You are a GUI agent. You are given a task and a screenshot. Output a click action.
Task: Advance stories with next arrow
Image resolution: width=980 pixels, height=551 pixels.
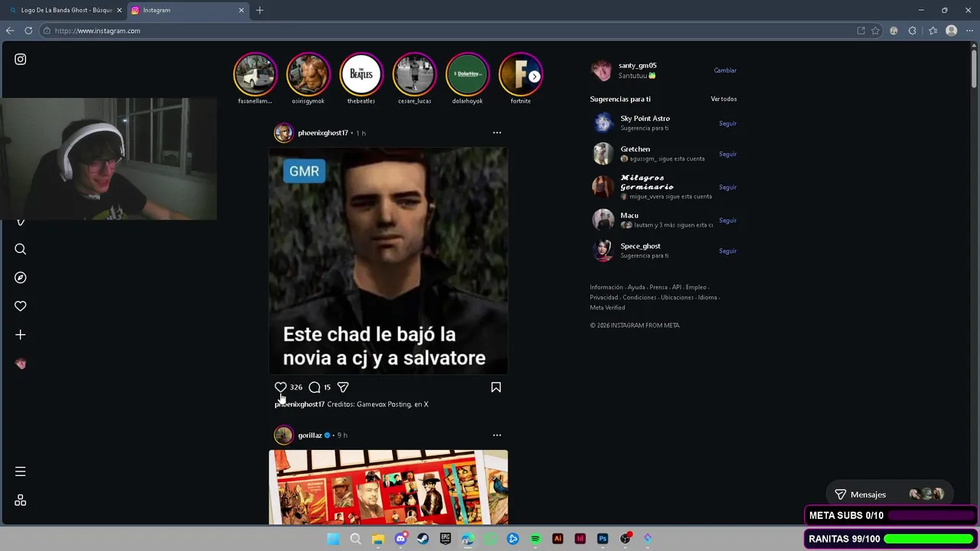click(x=534, y=77)
